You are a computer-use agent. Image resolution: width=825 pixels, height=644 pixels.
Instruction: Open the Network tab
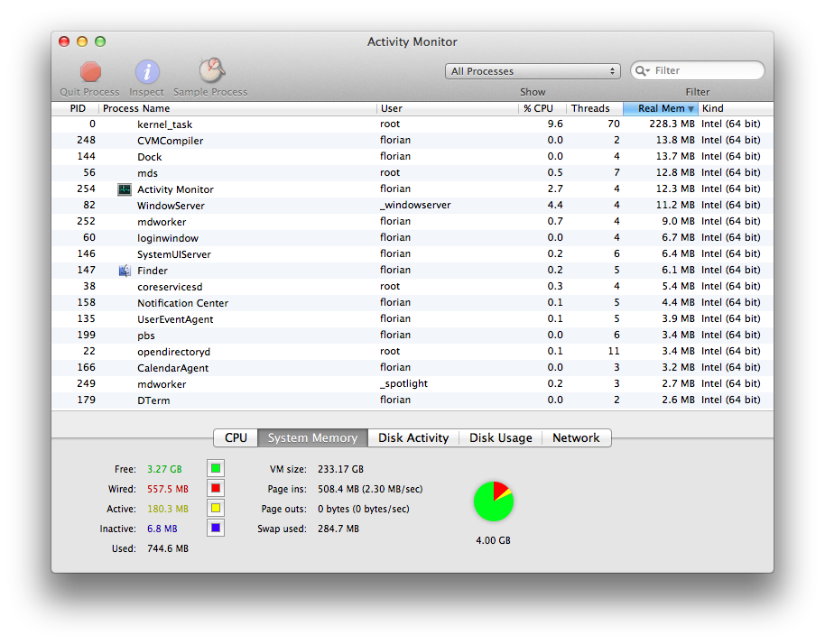[576, 438]
